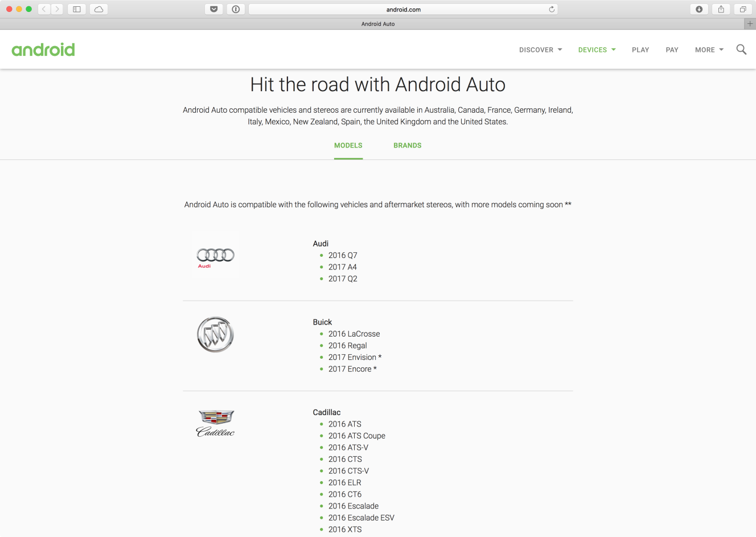Click the 2016 CTS-V list item
This screenshot has width=756, height=537.
(348, 471)
